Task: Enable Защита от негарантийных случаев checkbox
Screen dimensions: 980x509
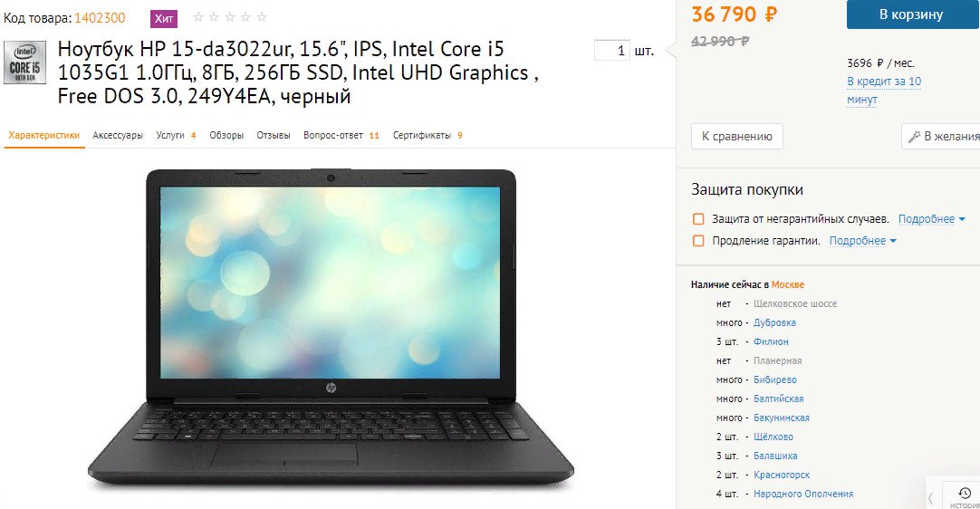Action: pyautogui.click(x=698, y=219)
